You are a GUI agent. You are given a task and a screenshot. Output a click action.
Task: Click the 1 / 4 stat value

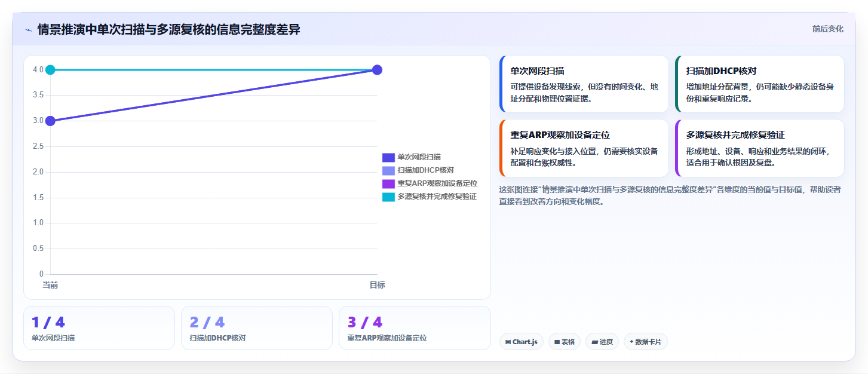pyautogui.click(x=48, y=323)
